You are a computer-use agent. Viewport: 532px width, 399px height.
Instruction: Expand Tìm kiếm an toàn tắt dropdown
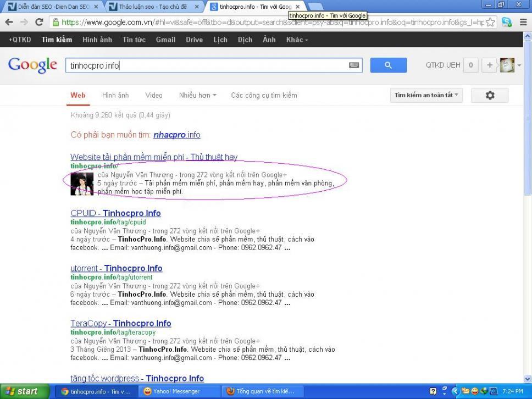point(426,95)
